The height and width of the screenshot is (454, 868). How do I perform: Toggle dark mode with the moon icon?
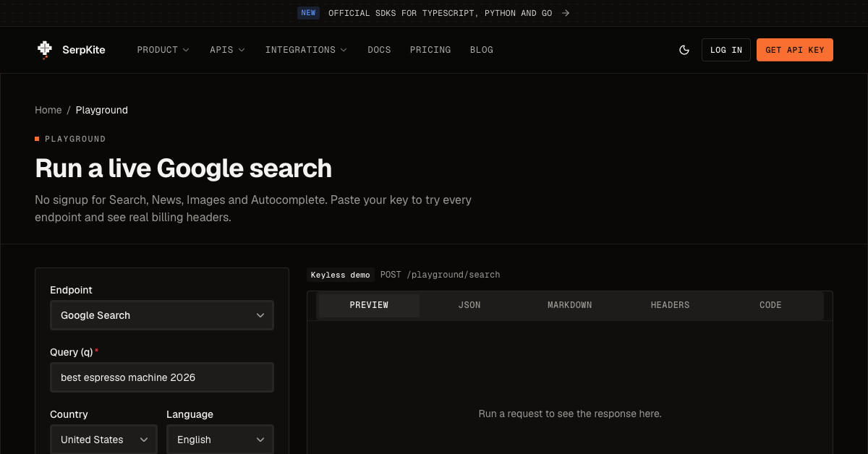(684, 50)
